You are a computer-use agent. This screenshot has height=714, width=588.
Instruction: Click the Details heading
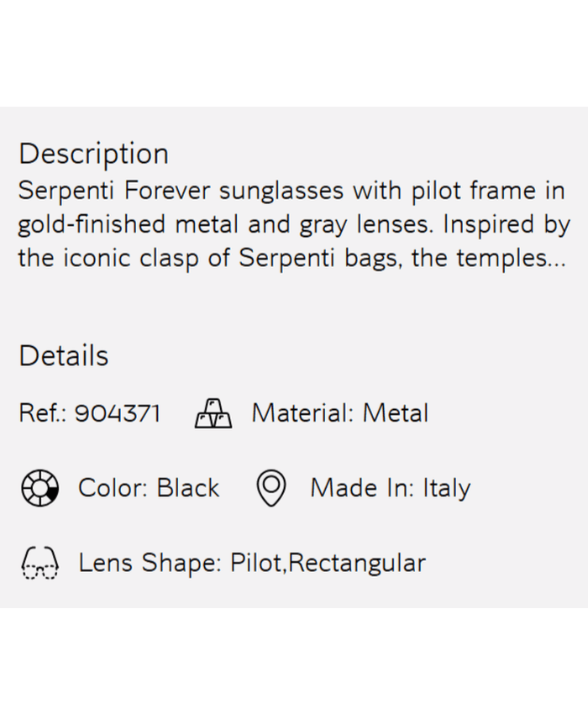64,355
